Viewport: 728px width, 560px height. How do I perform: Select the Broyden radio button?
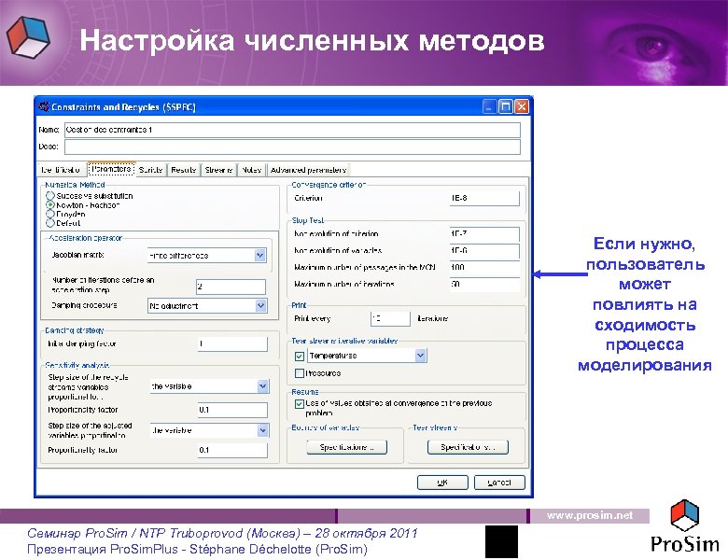[x=50, y=214]
